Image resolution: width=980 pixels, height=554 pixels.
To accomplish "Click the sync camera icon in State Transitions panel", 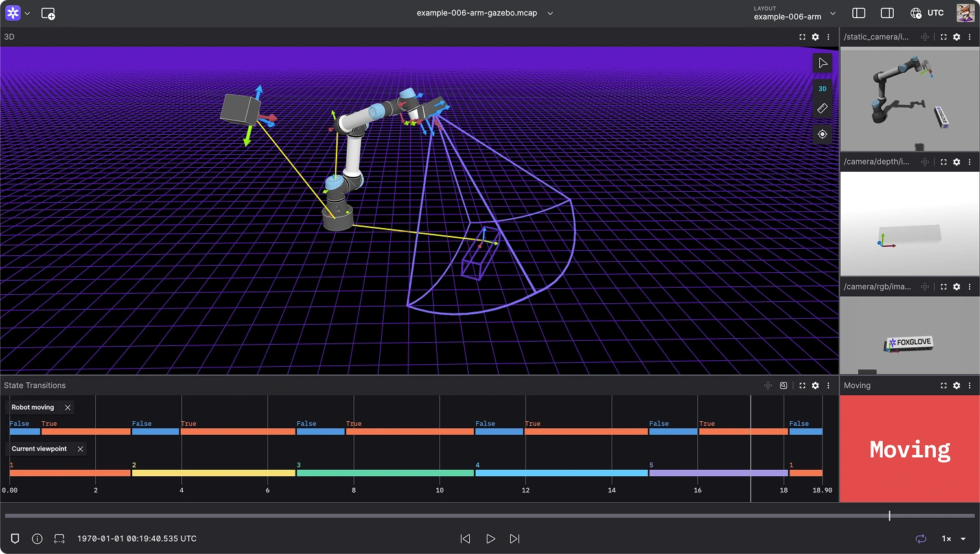I will tap(768, 385).
